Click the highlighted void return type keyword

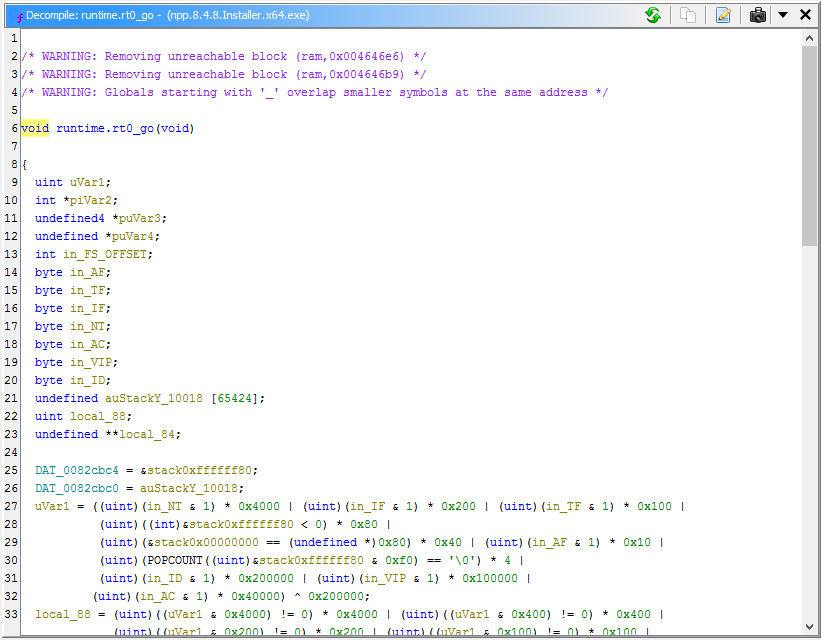(x=35, y=128)
